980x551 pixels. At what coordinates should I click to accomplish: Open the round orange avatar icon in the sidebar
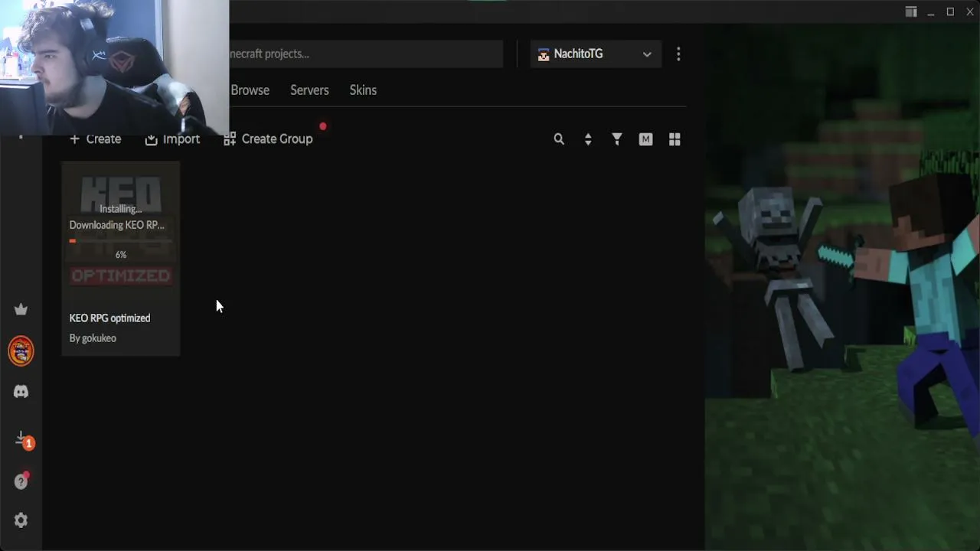pyautogui.click(x=21, y=351)
